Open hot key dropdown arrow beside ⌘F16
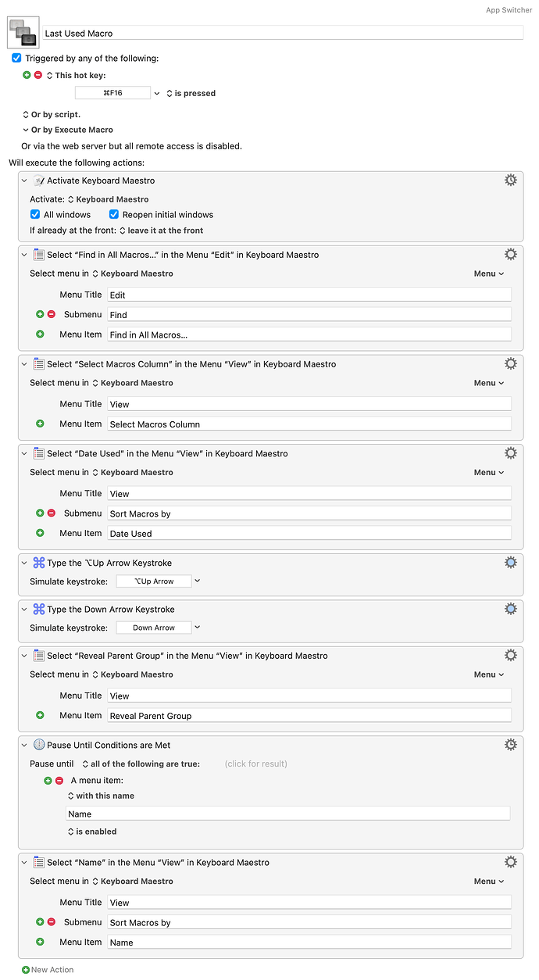The image size is (539, 980). (157, 93)
